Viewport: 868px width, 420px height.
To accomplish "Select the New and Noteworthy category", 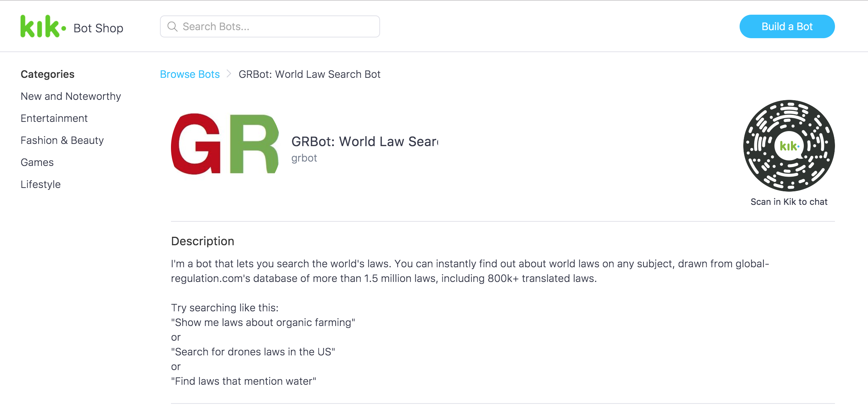I will [x=71, y=96].
